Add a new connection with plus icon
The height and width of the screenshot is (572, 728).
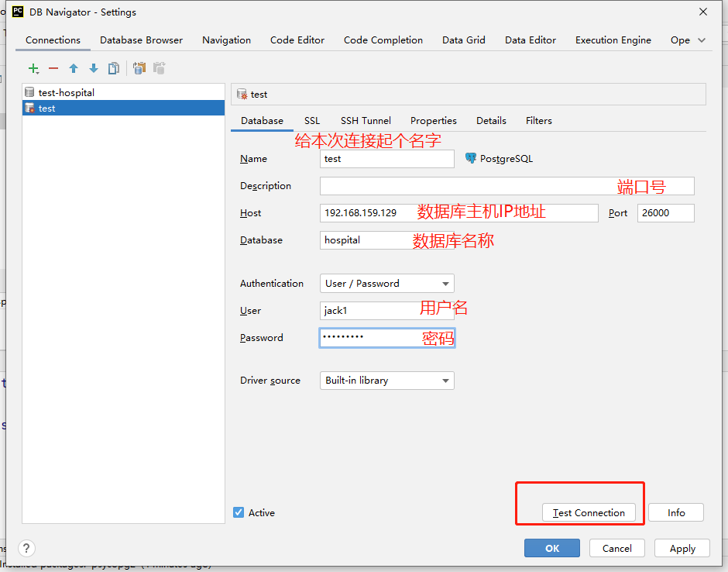[33, 69]
